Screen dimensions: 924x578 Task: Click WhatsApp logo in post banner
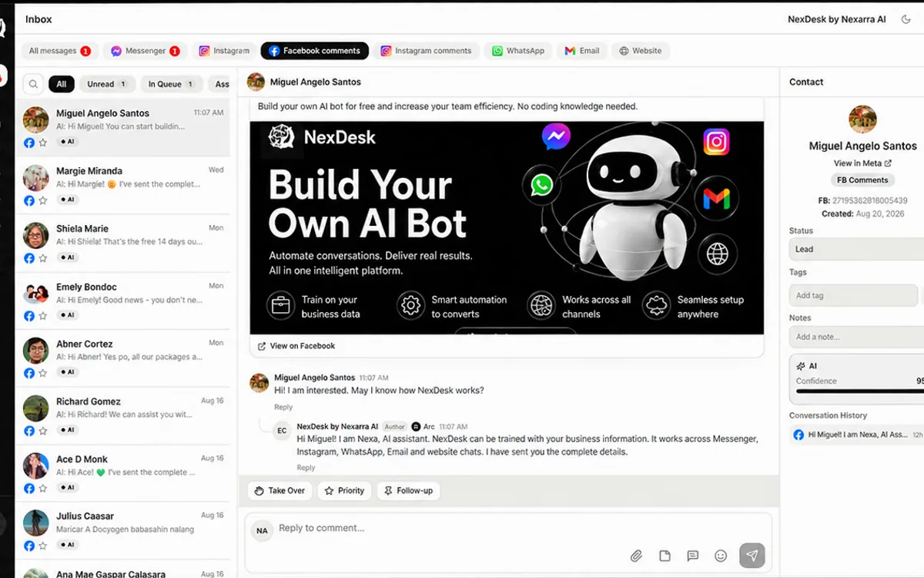click(542, 186)
